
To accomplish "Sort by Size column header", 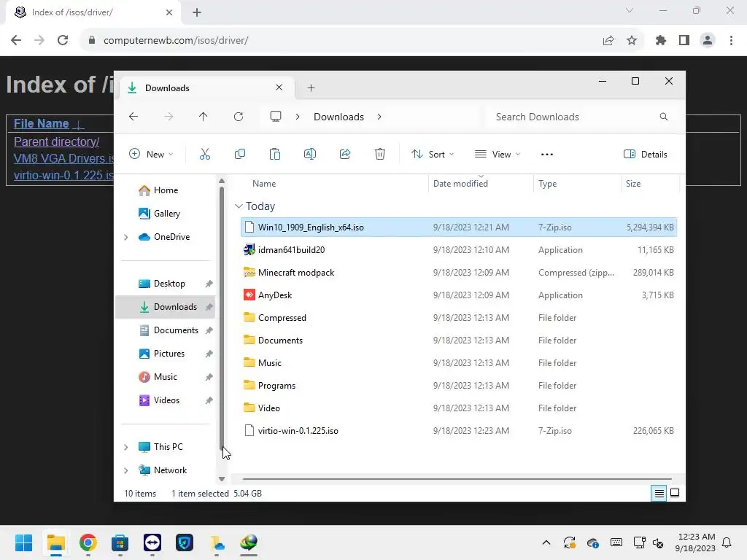I will (x=633, y=184).
